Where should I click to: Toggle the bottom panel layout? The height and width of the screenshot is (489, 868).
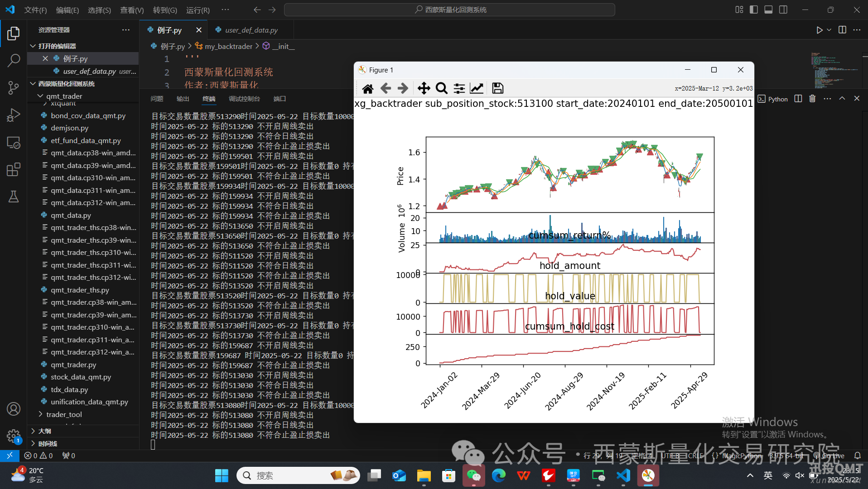tap(768, 10)
